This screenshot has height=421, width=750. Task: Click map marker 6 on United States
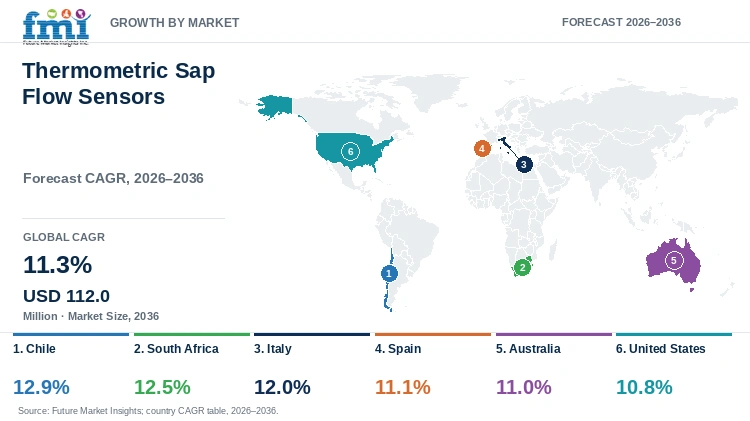(350, 152)
